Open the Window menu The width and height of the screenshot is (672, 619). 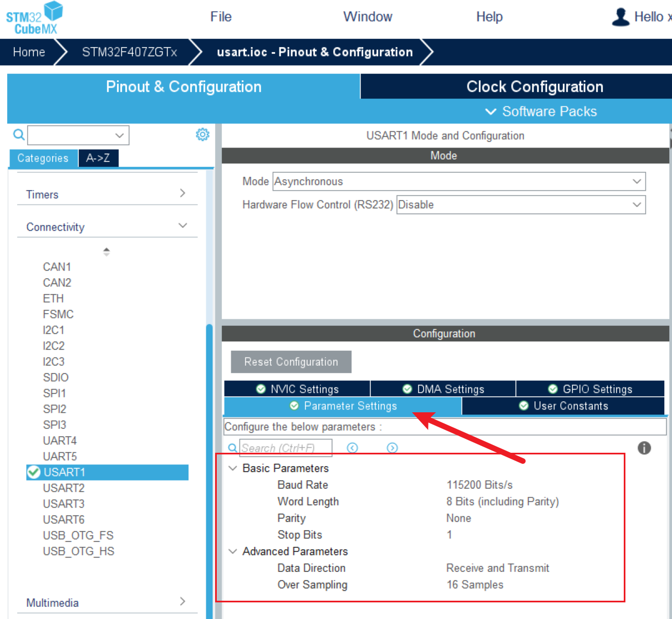coord(368,17)
